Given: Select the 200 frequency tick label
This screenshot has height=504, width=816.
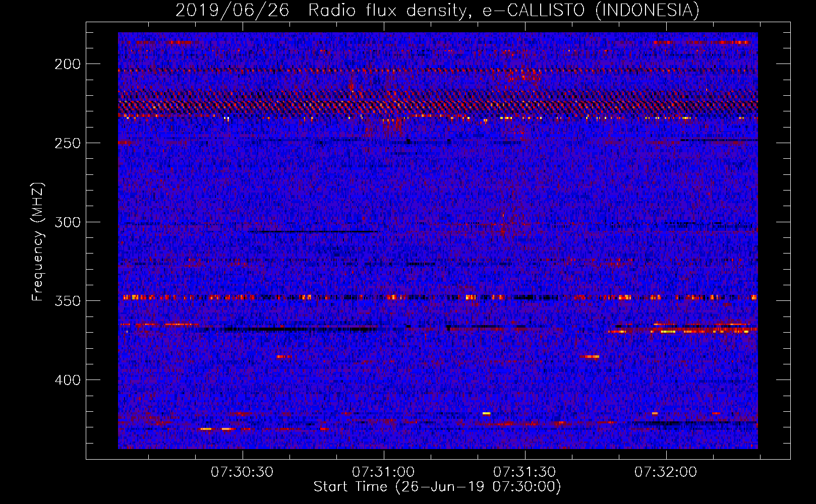Looking at the screenshot, I should pyautogui.click(x=68, y=64).
